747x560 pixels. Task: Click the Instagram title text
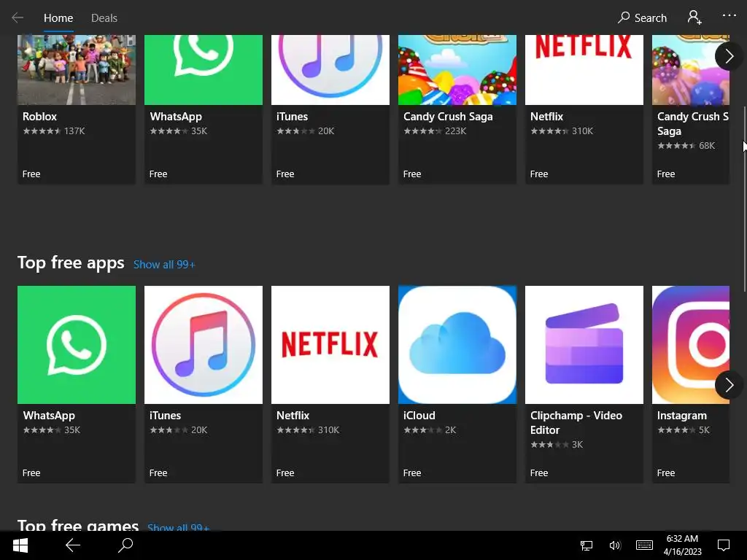[x=682, y=416]
